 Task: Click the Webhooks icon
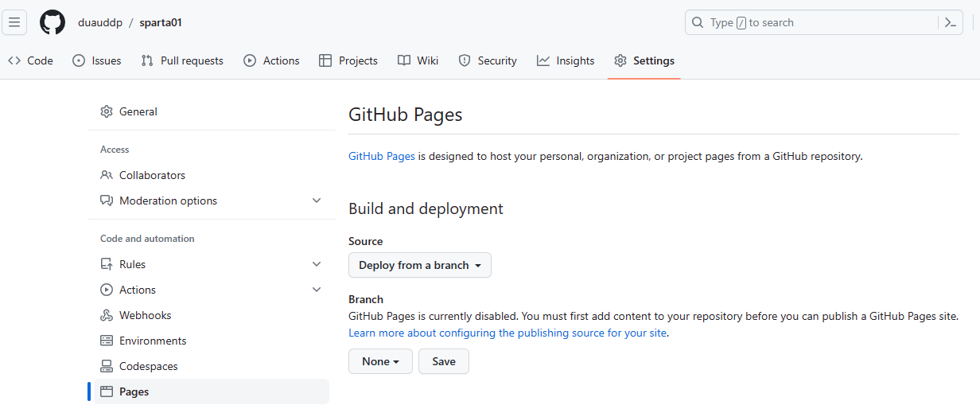tap(107, 315)
